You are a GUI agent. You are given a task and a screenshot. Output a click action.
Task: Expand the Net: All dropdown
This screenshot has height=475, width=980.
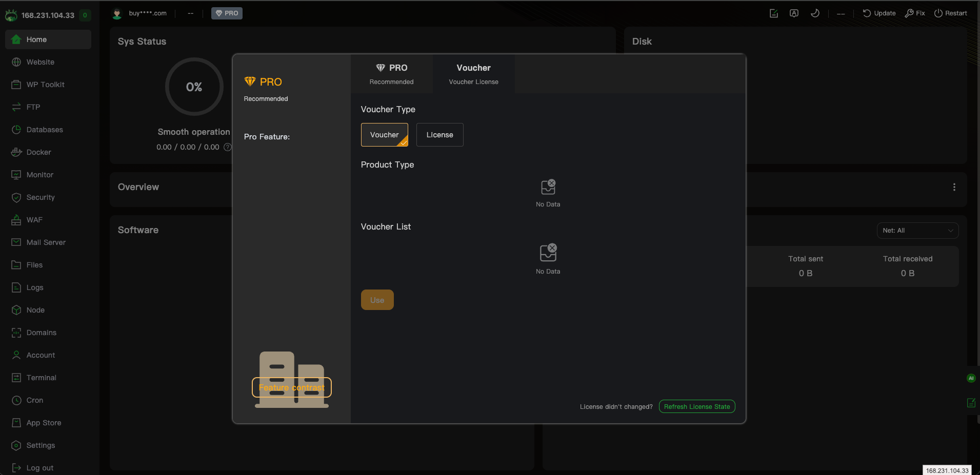tap(917, 231)
